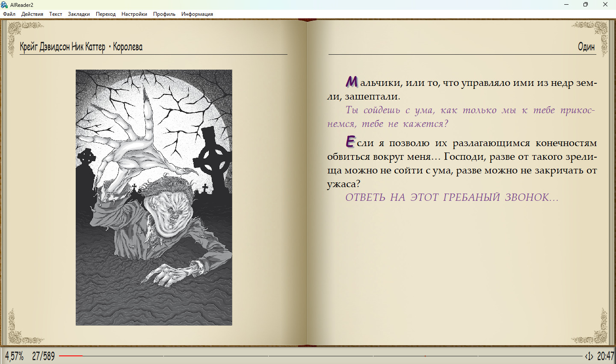
Task: Open the Переход menu
Action: point(106,14)
